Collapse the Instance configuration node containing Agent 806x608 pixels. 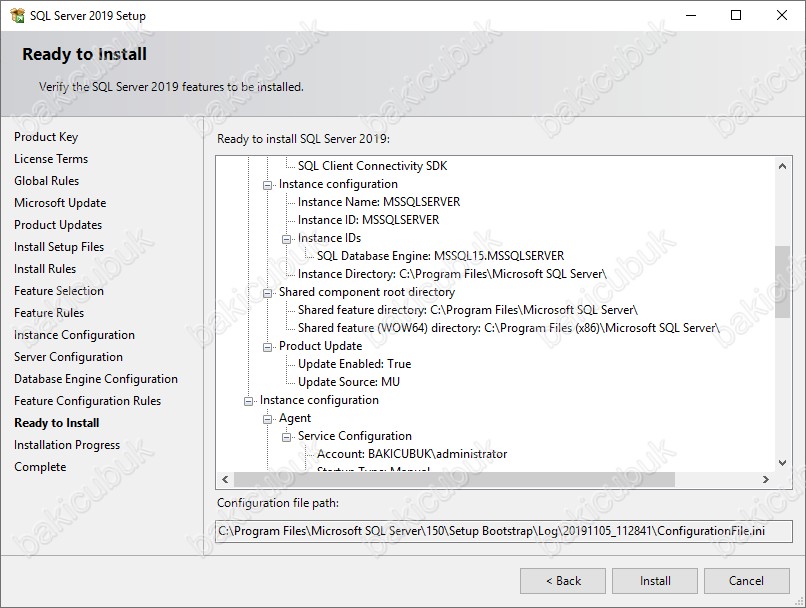click(x=248, y=401)
